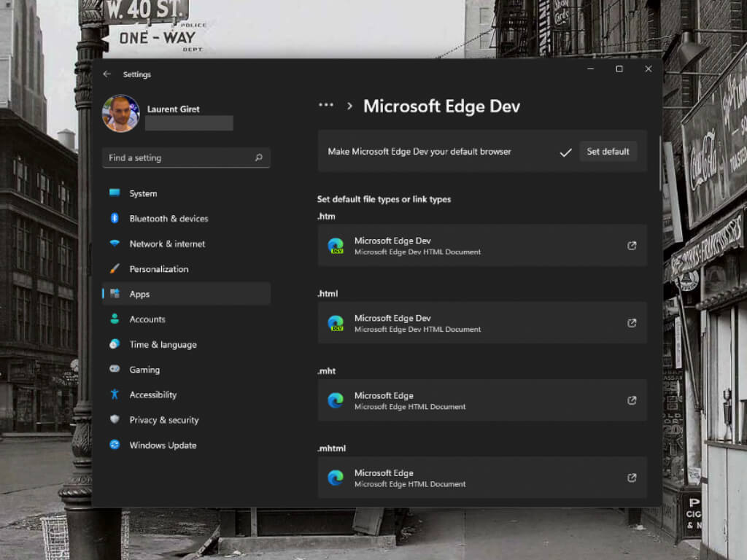The width and height of the screenshot is (747, 560).
Task: Open external link icon for .htm
Action: pyautogui.click(x=632, y=246)
